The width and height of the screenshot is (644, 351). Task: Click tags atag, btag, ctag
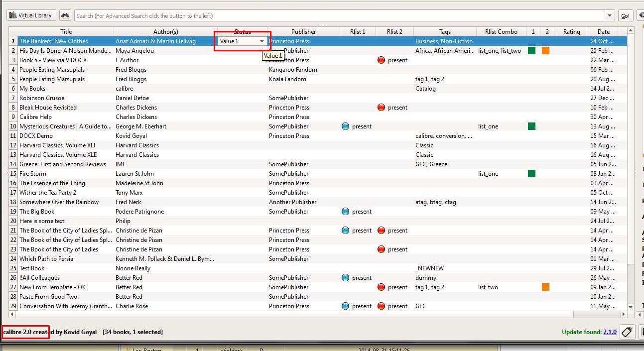[436, 202]
